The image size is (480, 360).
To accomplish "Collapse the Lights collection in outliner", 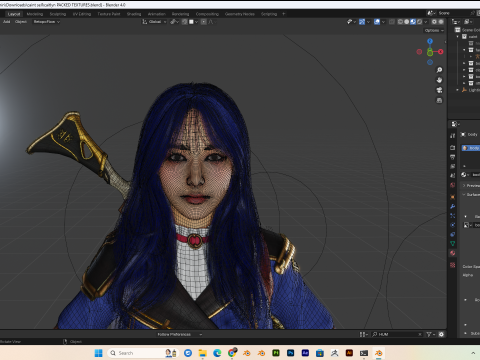I will tap(457, 90).
